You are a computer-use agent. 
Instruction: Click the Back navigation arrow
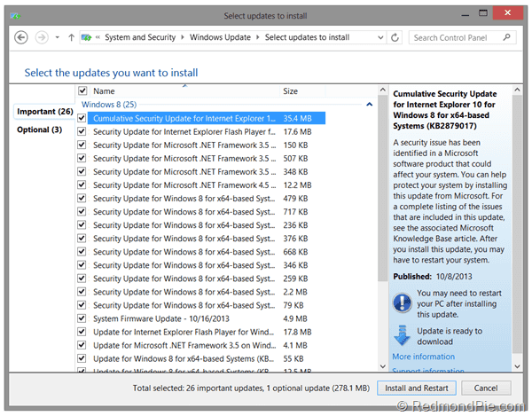click(x=21, y=37)
